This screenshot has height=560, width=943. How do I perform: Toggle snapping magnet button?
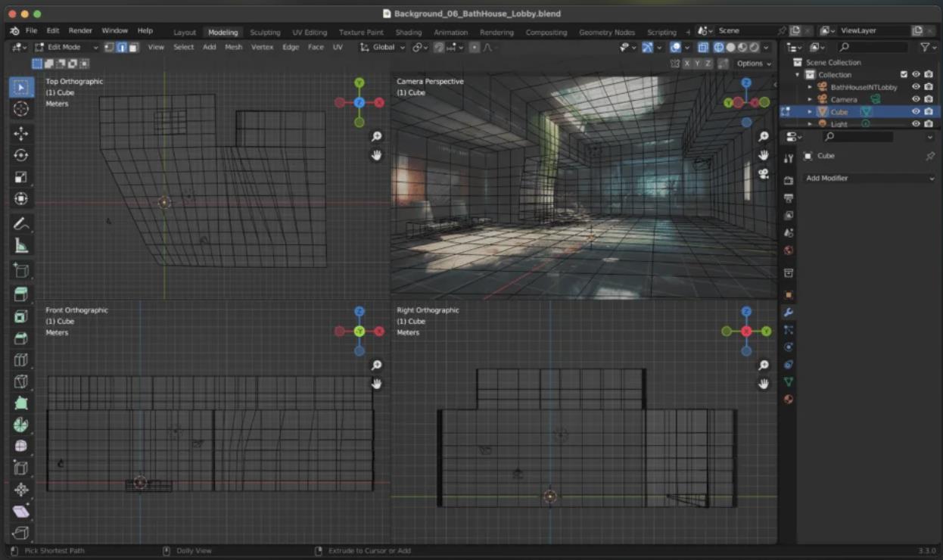pyautogui.click(x=439, y=47)
